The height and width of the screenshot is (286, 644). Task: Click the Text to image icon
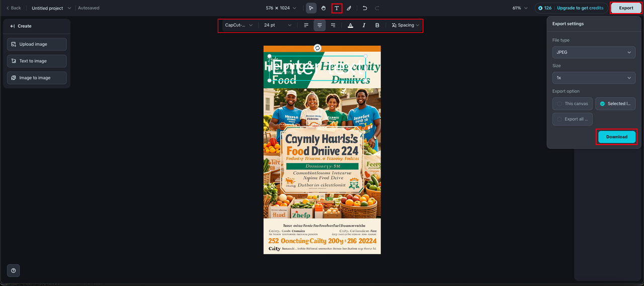tap(14, 61)
